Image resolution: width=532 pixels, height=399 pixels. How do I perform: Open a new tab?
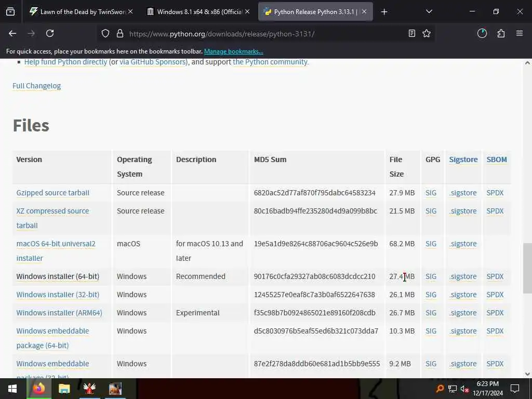[x=384, y=12]
